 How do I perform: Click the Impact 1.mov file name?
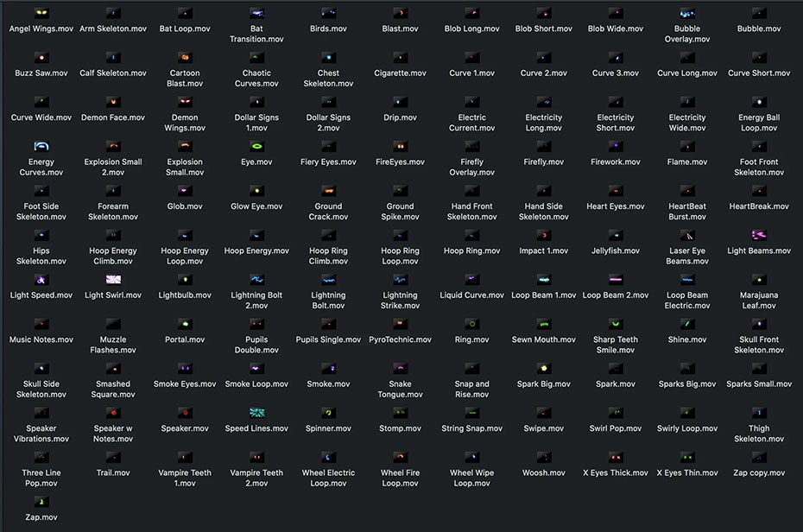click(x=544, y=251)
